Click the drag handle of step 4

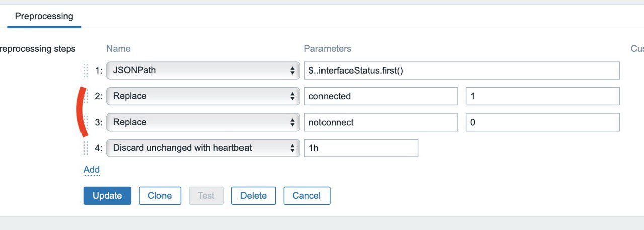[86, 148]
